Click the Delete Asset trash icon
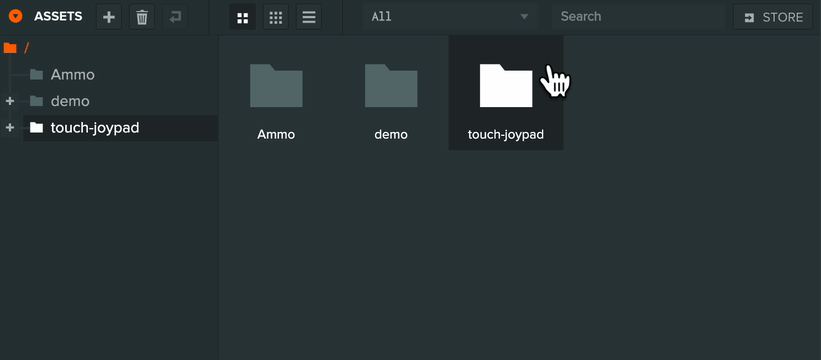The image size is (821, 360). click(x=142, y=17)
